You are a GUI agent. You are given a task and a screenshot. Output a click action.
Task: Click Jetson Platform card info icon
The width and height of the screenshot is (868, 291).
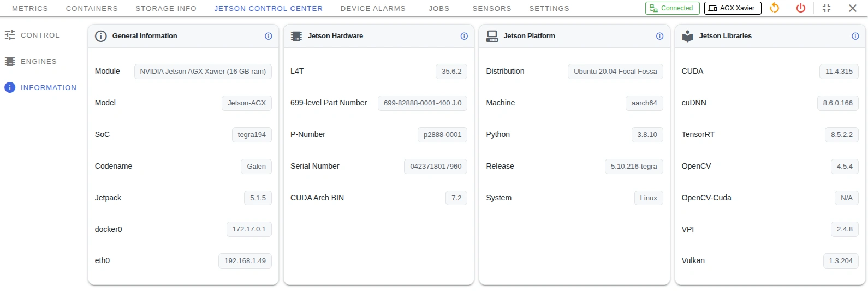tap(659, 36)
